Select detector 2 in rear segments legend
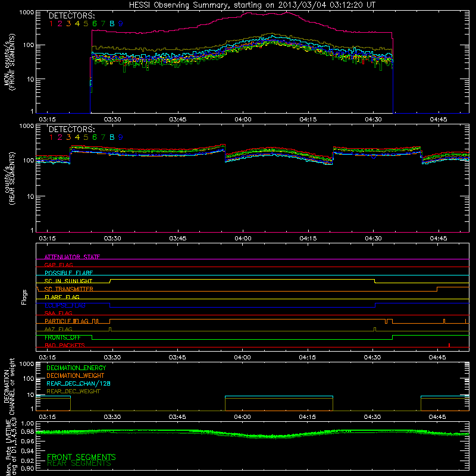This screenshot has height=476, width=476. [60, 137]
